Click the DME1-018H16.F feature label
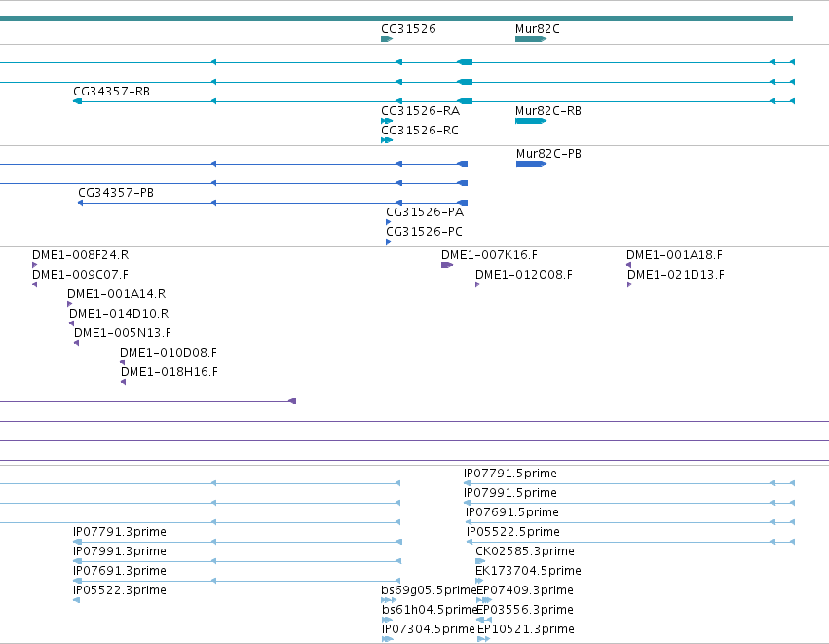Image resolution: width=829 pixels, height=644 pixels. click(170, 373)
